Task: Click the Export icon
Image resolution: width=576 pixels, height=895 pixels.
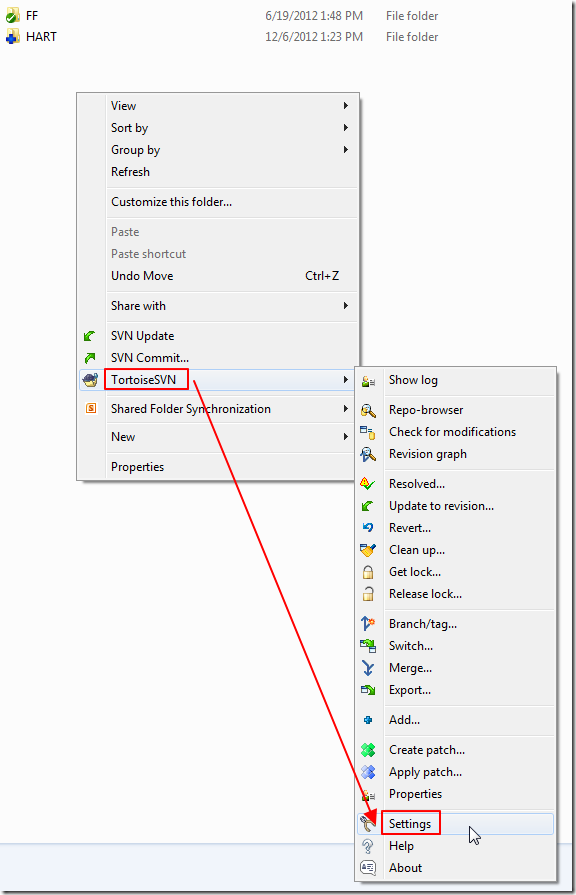Action: click(x=368, y=690)
